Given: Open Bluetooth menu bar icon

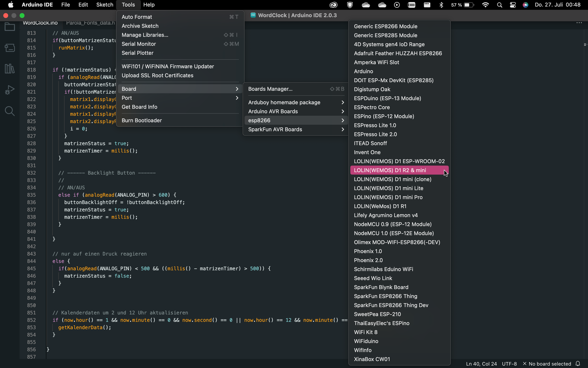Looking at the screenshot, I should [441, 5].
